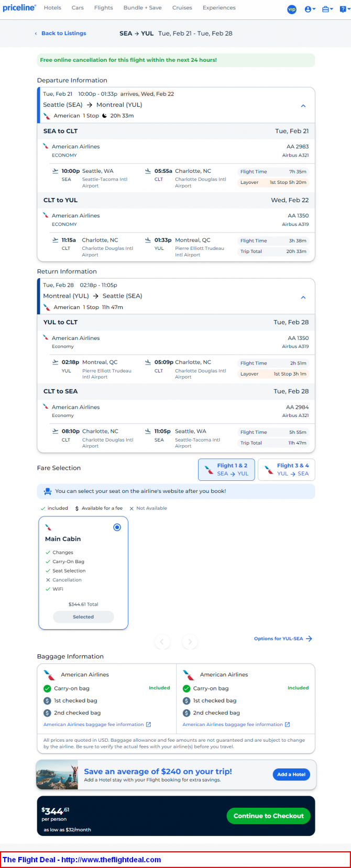Click flight number AA 2983
This screenshot has width=351, height=868.
298,147
